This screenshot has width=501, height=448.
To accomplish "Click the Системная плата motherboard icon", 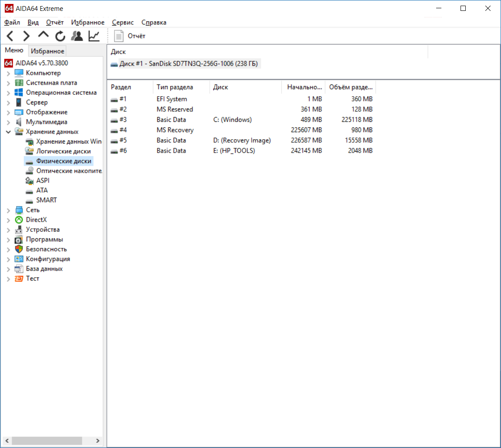I will point(19,83).
